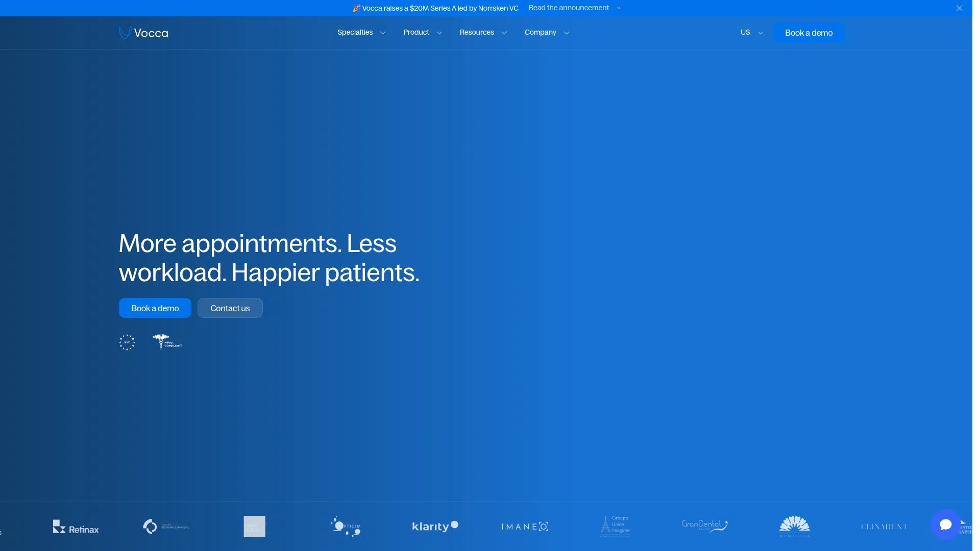Click Book a demo in the header
980x551 pixels.
tap(808, 33)
